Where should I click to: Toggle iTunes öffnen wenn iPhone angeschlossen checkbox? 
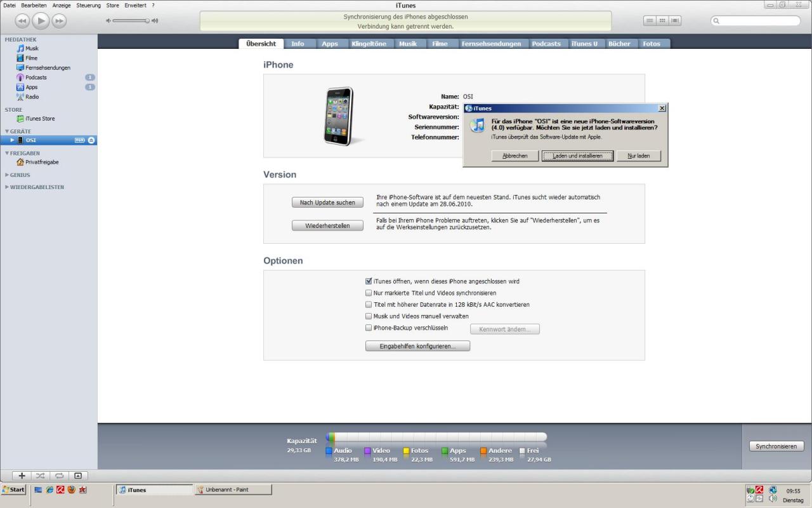369,281
